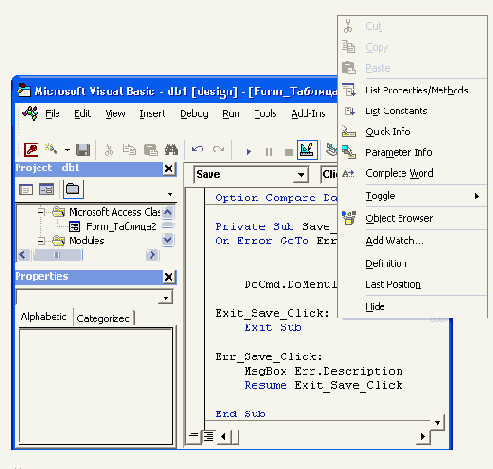Choose Complete Word from context menu
Image resolution: width=493 pixels, height=469 pixels.
coord(412,173)
